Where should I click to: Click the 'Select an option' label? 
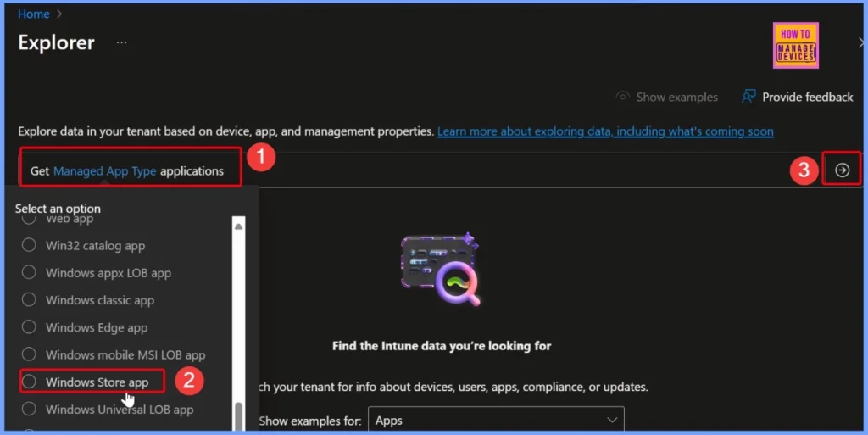58,209
